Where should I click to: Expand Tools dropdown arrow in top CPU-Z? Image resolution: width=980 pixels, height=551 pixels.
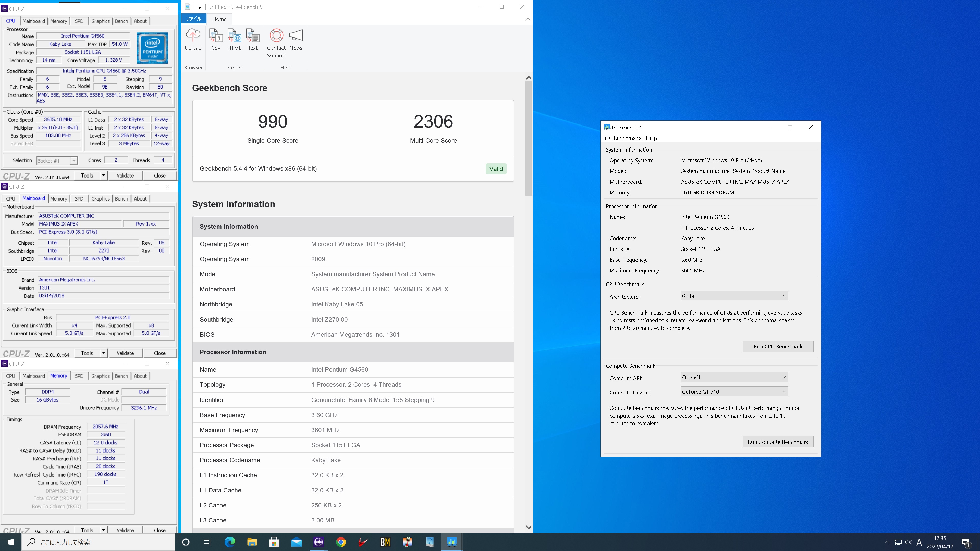pos(103,175)
